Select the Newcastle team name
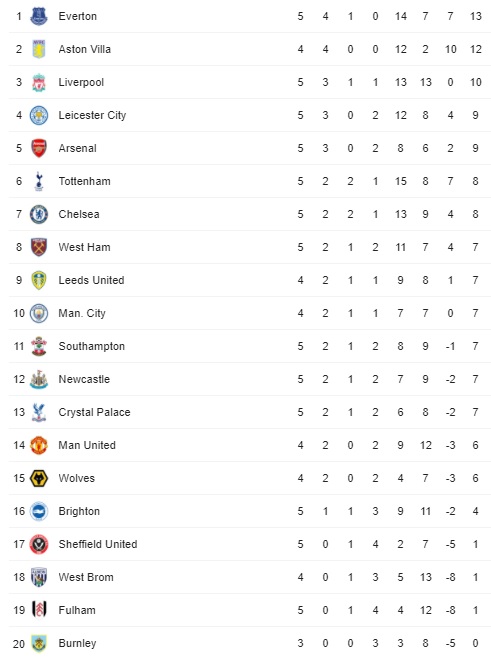 (84, 379)
